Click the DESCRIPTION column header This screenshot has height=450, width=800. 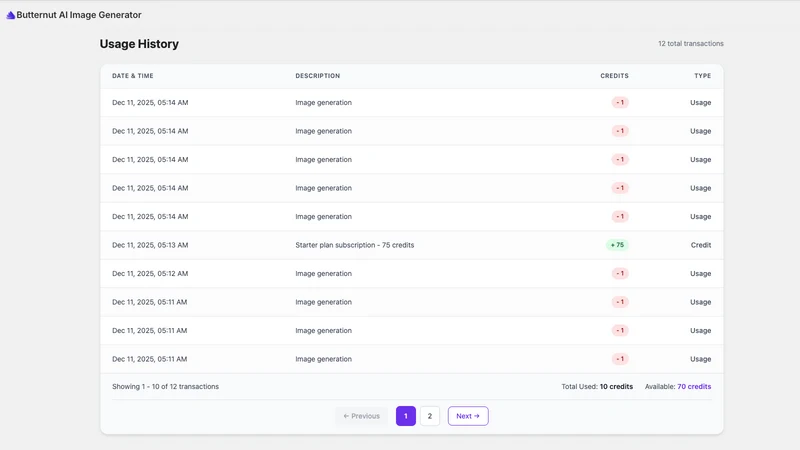point(317,76)
